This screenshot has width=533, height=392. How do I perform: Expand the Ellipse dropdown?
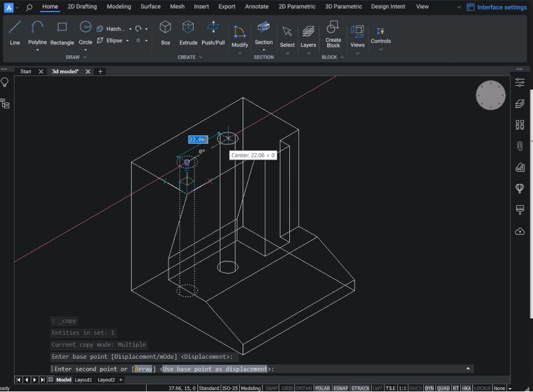126,40
